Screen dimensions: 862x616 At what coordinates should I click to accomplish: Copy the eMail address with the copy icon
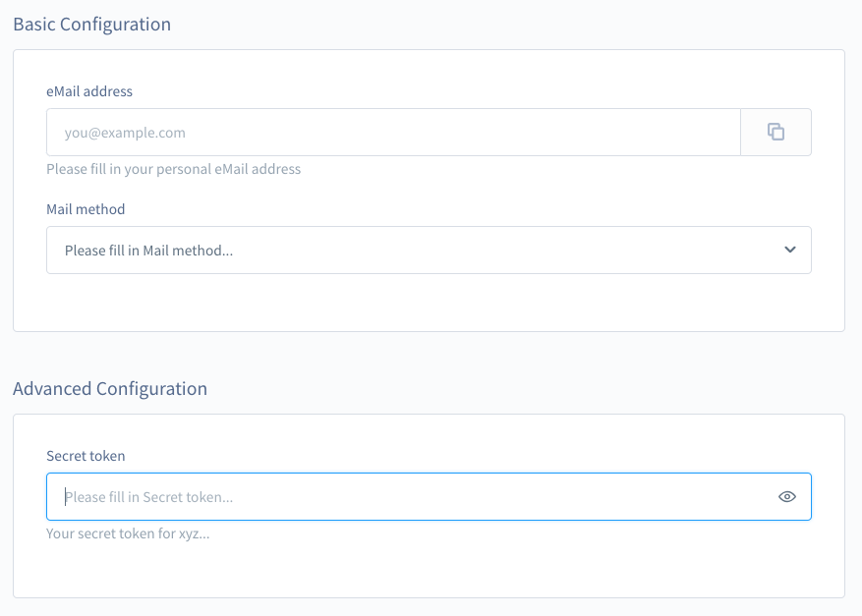pos(776,133)
